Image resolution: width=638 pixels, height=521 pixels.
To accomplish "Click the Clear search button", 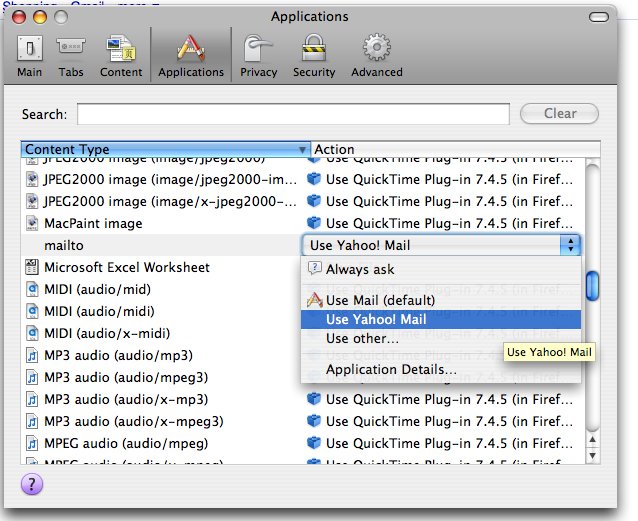I will tap(559, 114).
